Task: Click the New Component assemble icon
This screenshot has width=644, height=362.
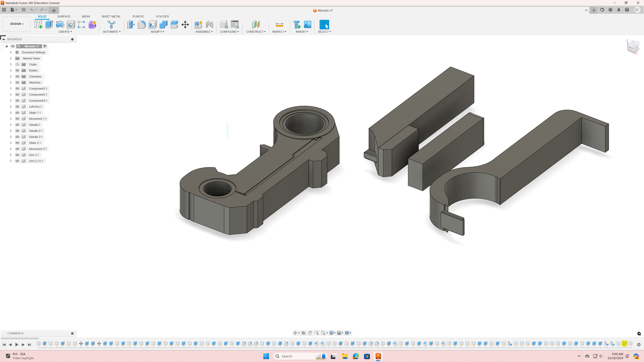Action: click(x=198, y=24)
